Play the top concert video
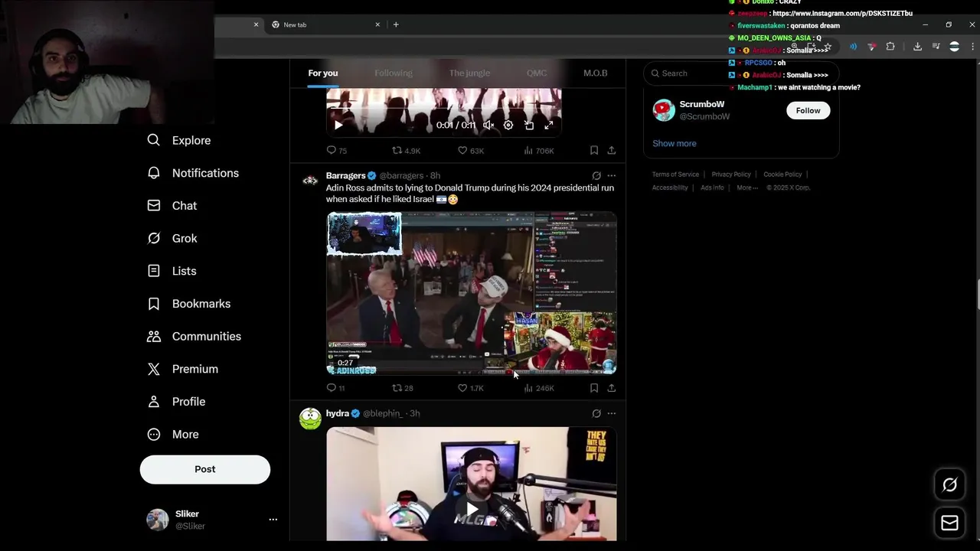This screenshot has width=980, height=551. [x=338, y=125]
